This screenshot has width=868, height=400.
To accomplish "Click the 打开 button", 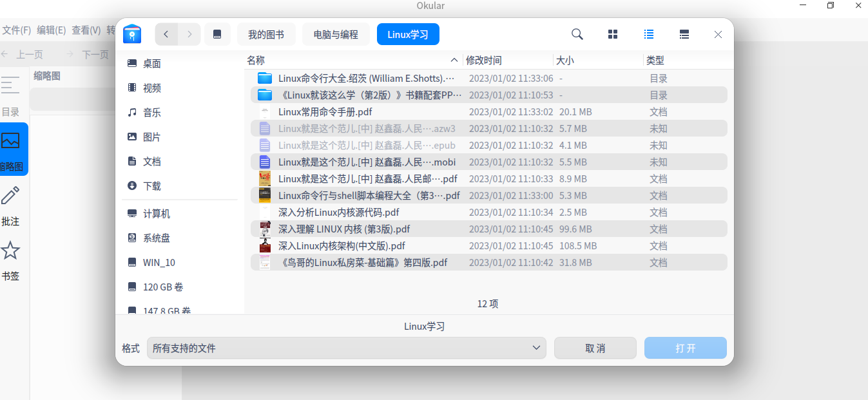I will click(x=686, y=348).
